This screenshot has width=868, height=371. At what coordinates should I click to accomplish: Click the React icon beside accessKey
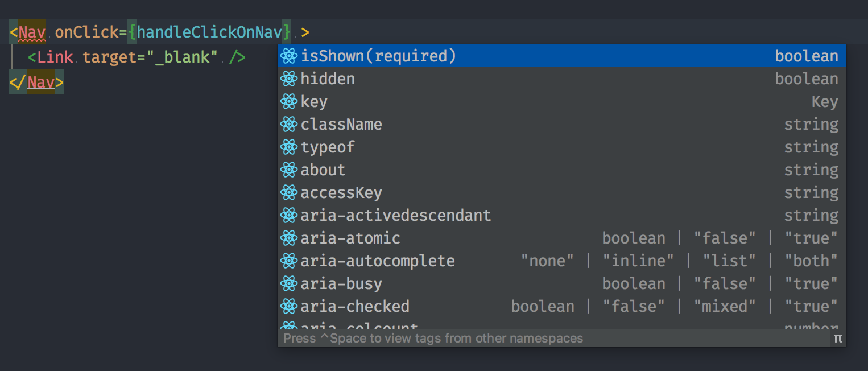(290, 192)
